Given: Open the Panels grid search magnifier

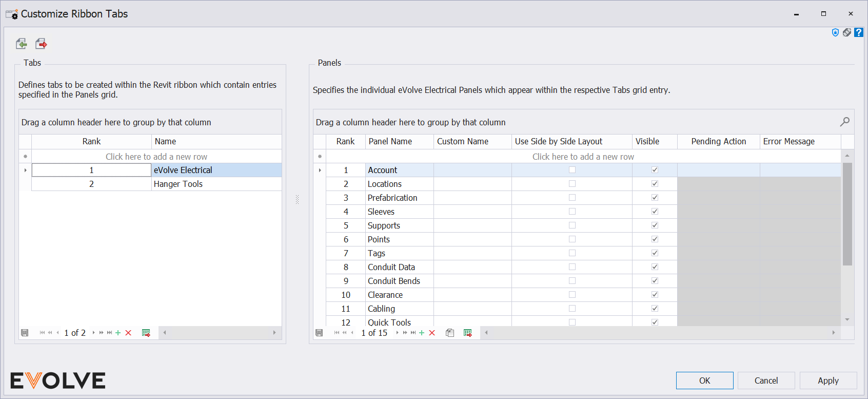Looking at the screenshot, I should [844, 122].
